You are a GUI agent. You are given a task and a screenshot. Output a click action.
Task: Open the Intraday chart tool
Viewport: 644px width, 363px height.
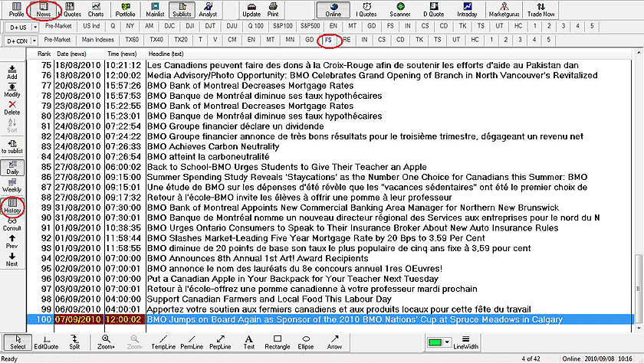click(x=467, y=10)
